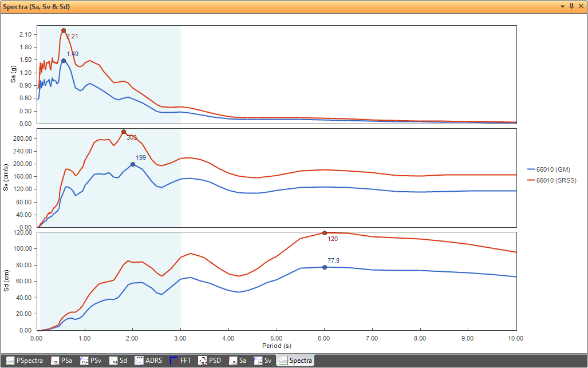Close the Spectra panel
This screenshot has width=588, height=368.
click(x=581, y=6)
